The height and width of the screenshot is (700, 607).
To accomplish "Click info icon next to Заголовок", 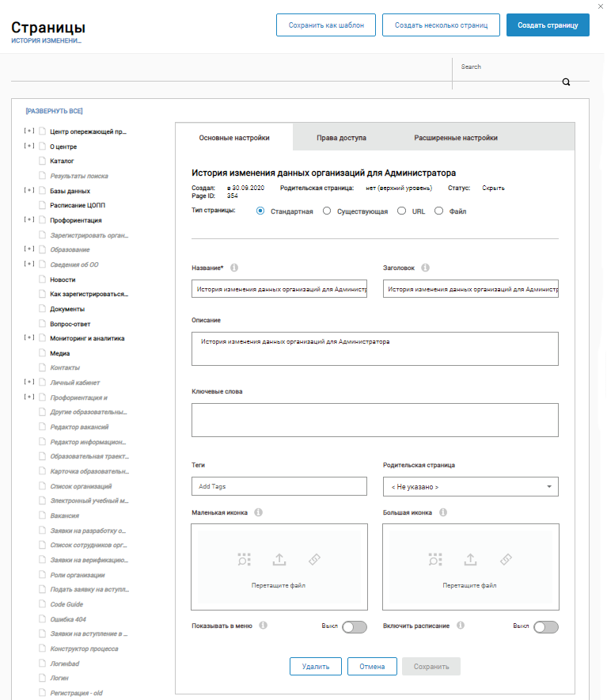I will pyautogui.click(x=426, y=268).
